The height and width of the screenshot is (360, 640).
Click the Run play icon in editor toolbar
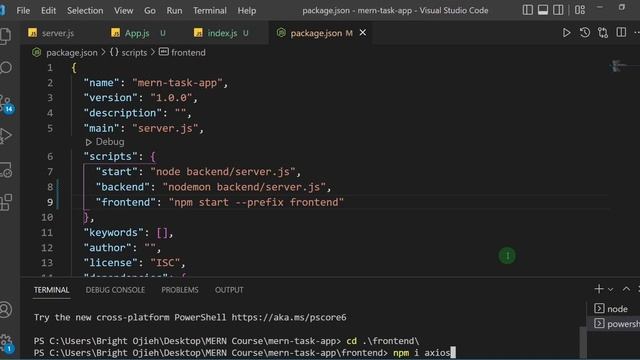click(566, 33)
